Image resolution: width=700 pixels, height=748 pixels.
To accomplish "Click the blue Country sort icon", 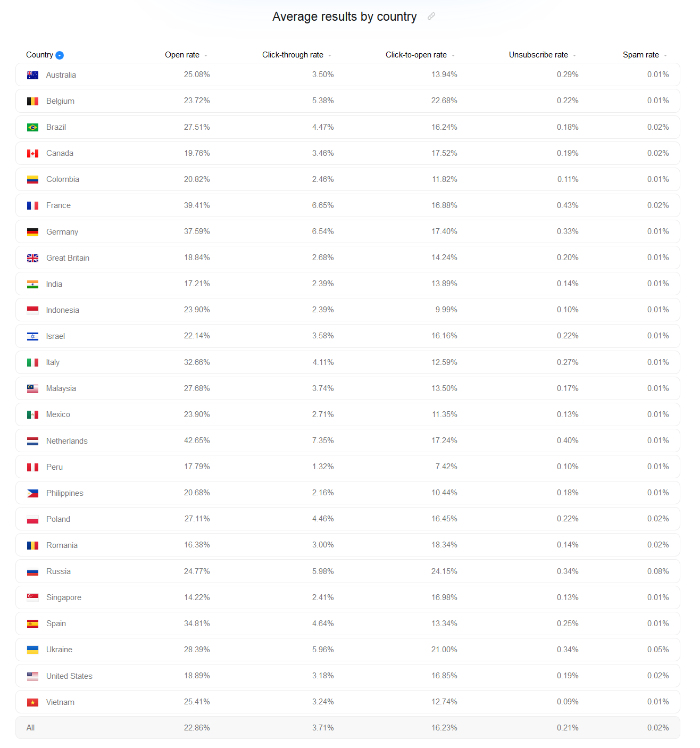I will click(x=60, y=55).
